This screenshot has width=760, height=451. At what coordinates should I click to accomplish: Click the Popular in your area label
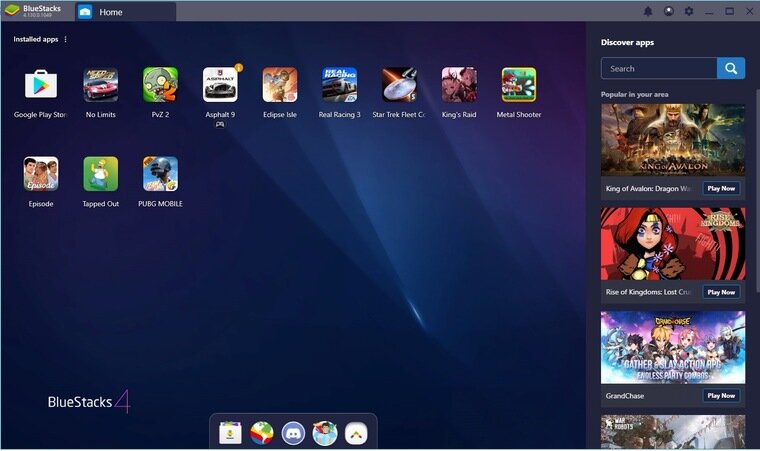(634, 94)
